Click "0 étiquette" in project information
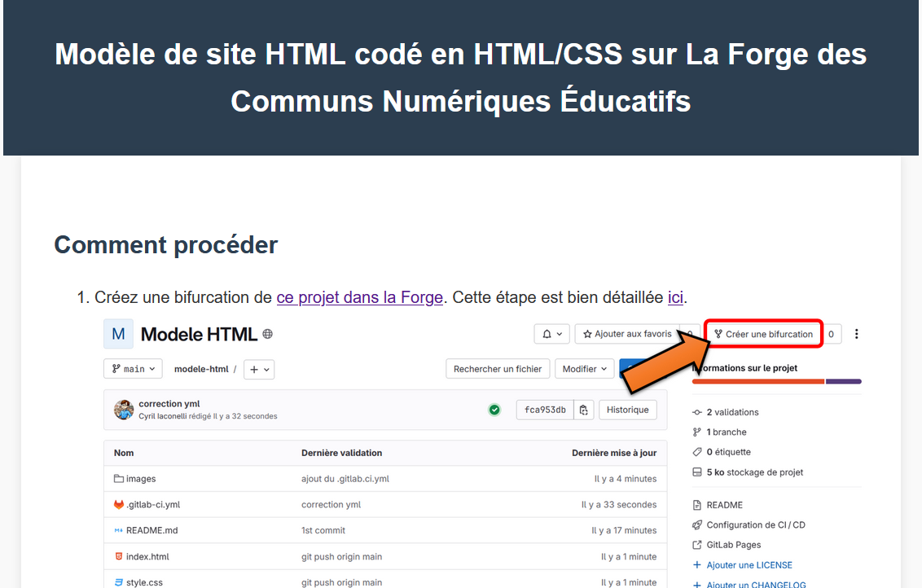The image size is (922, 588). click(728, 452)
